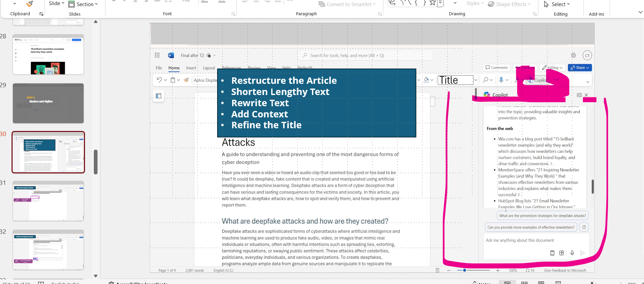Click the Word logo icon in header

tap(171, 55)
